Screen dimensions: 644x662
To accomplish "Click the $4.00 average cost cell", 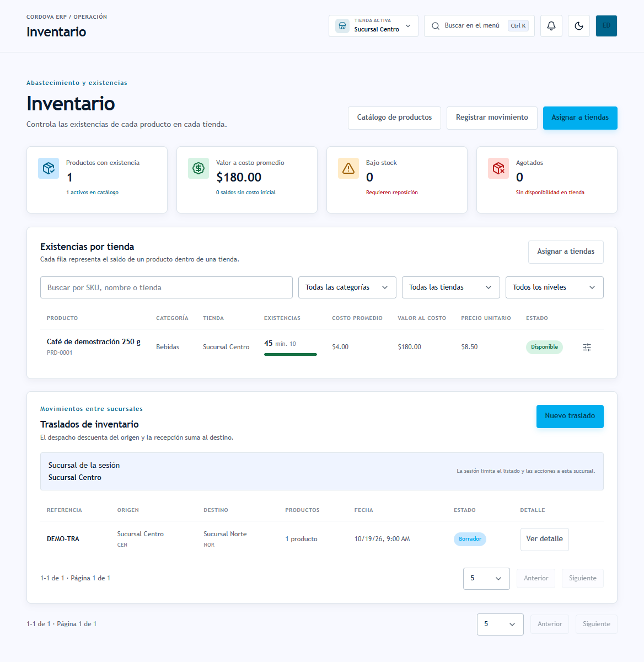I will click(x=340, y=347).
